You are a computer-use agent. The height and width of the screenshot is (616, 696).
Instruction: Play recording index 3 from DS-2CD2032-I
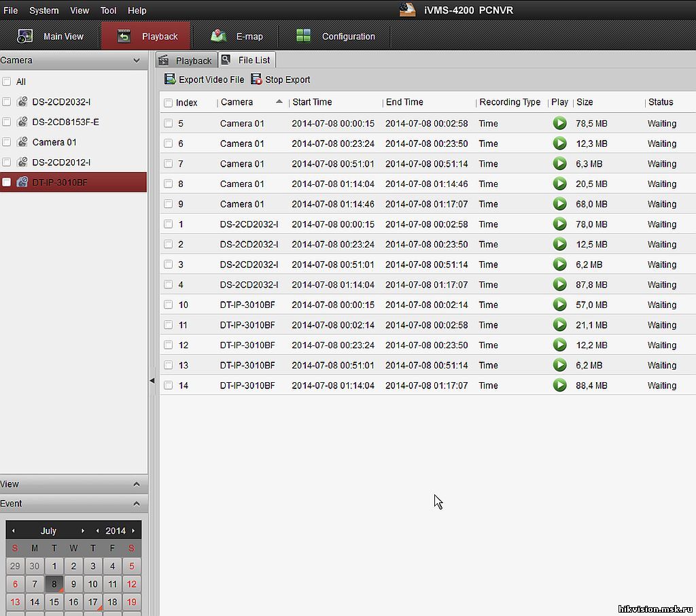pos(560,264)
